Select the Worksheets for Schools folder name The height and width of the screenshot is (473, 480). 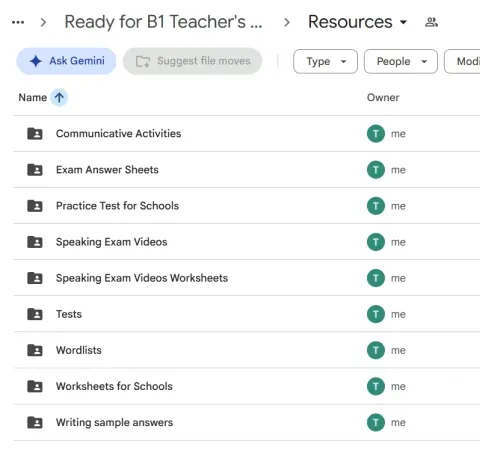(x=114, y=386)
